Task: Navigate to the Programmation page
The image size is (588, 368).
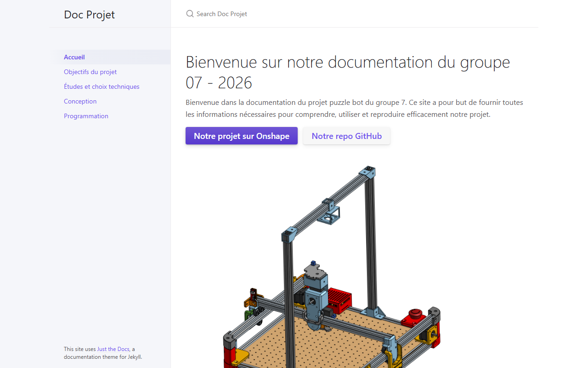Action: 110,116
